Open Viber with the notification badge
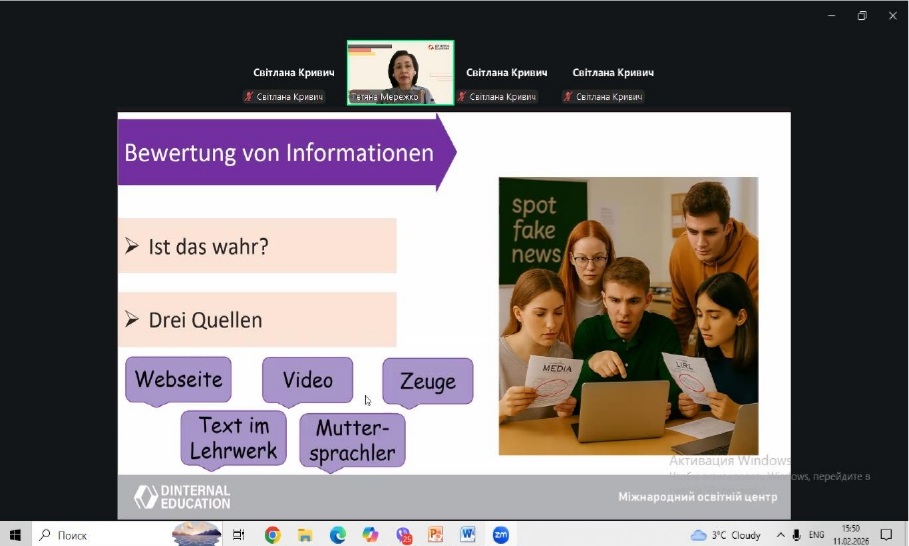Screen dimensions: 909x546 point(403,535)
